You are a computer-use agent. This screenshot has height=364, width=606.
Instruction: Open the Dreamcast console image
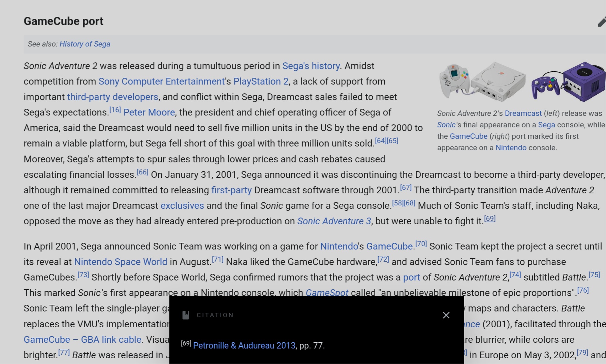(482, 81)
